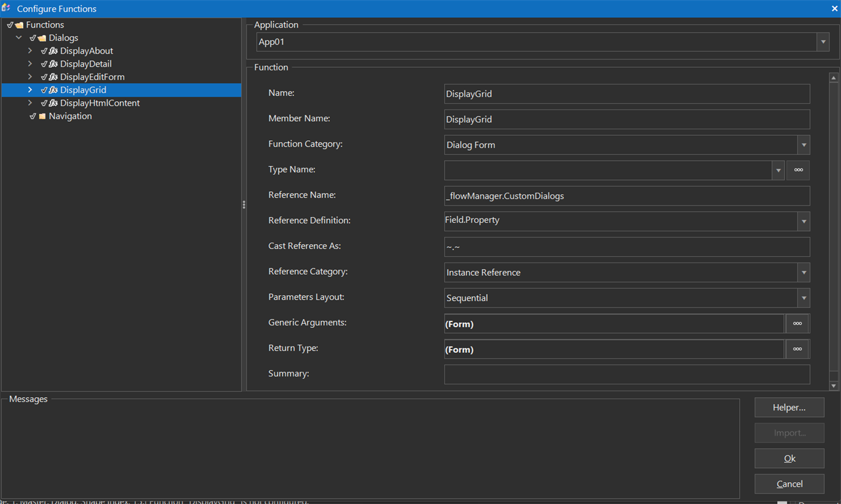Click the check mark next to the Dialogs node
The image size is (841, 504).
(32, 38)
